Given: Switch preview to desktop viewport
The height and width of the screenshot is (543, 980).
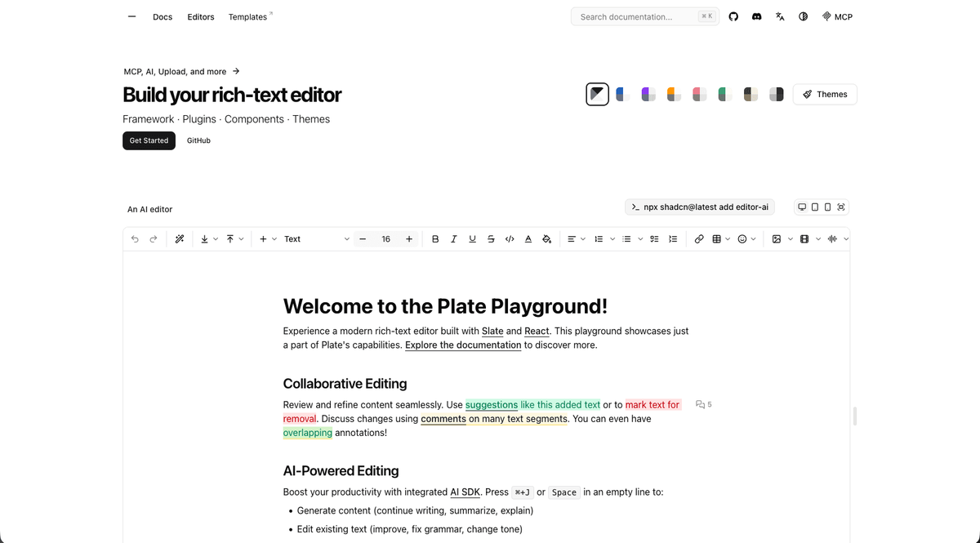Looking at the screenshot, I should 802,207.
